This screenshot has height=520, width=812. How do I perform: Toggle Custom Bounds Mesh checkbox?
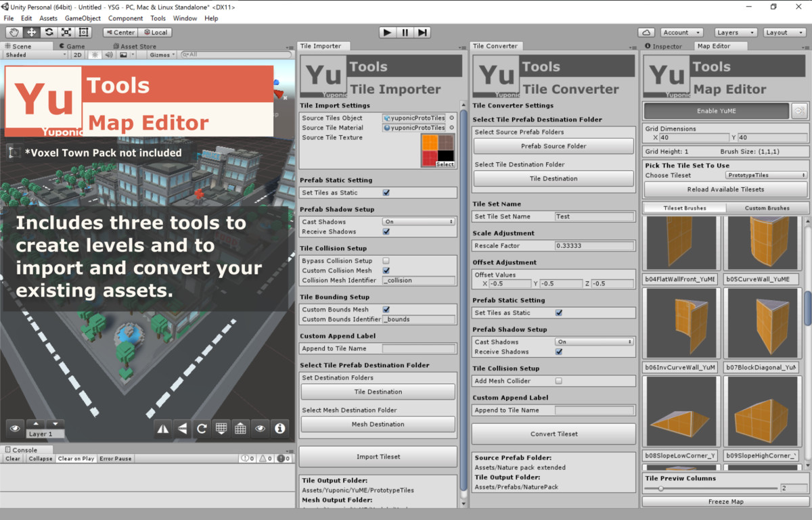386,309
